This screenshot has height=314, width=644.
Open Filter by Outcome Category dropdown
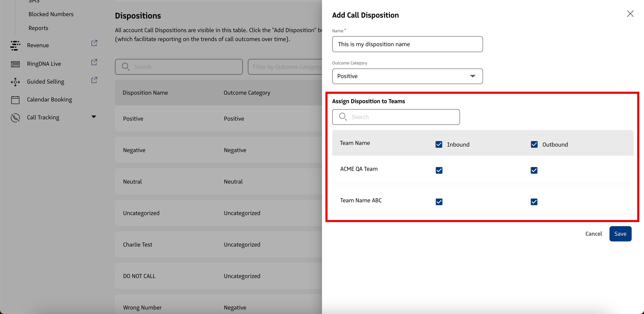[x=285, y=67]
